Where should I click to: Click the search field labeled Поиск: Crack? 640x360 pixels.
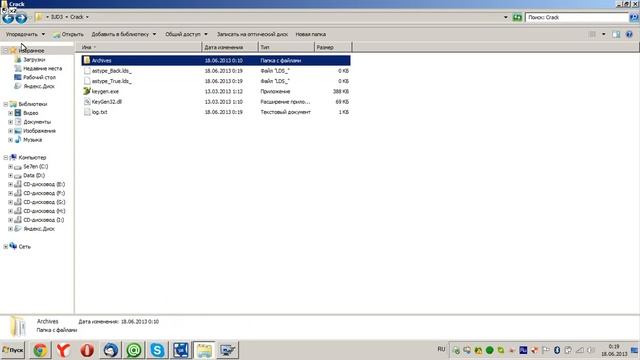577,17
